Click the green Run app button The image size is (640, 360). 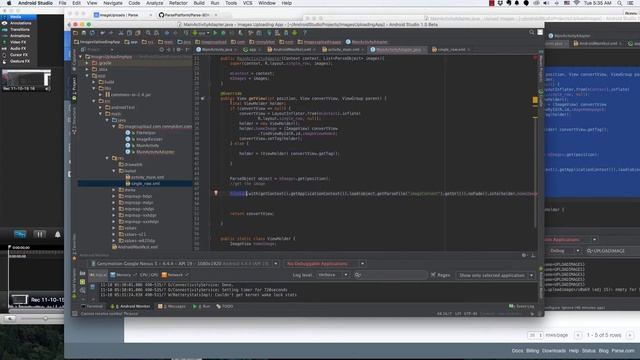(x=215, y=33)
